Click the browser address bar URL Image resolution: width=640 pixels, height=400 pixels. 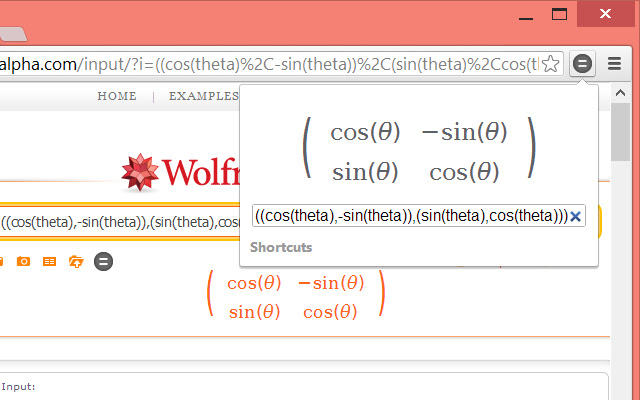point(269,64)
